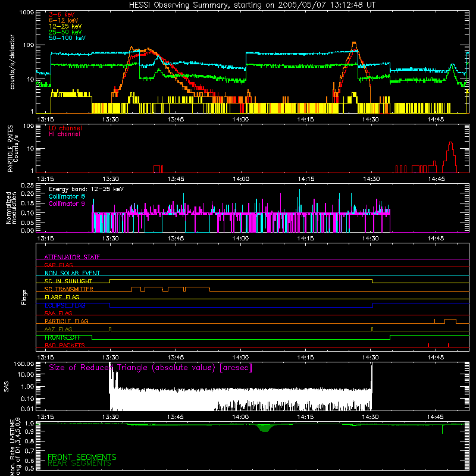
Task: Select the 25-50 keV legend label
Action: [x=65, y=32]
